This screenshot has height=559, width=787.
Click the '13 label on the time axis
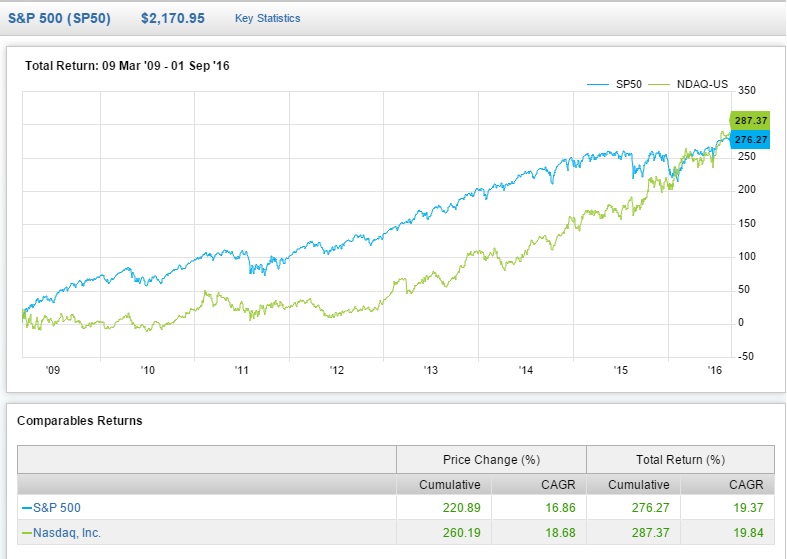point(430,370)
